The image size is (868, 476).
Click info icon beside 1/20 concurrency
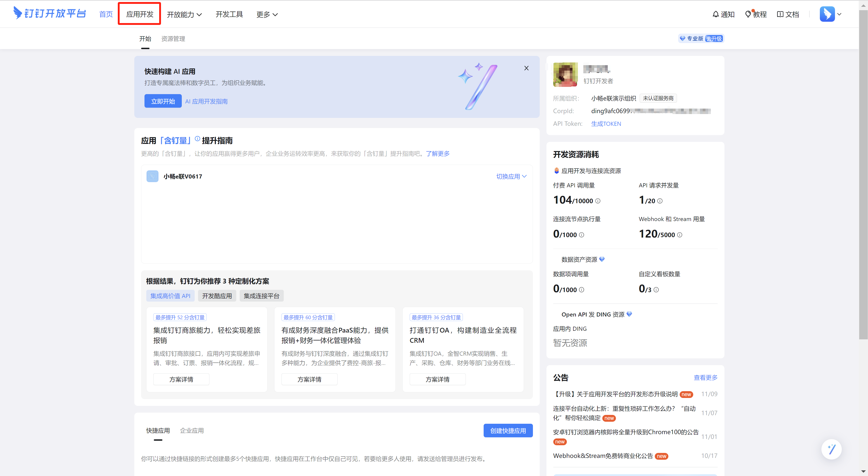660,201
